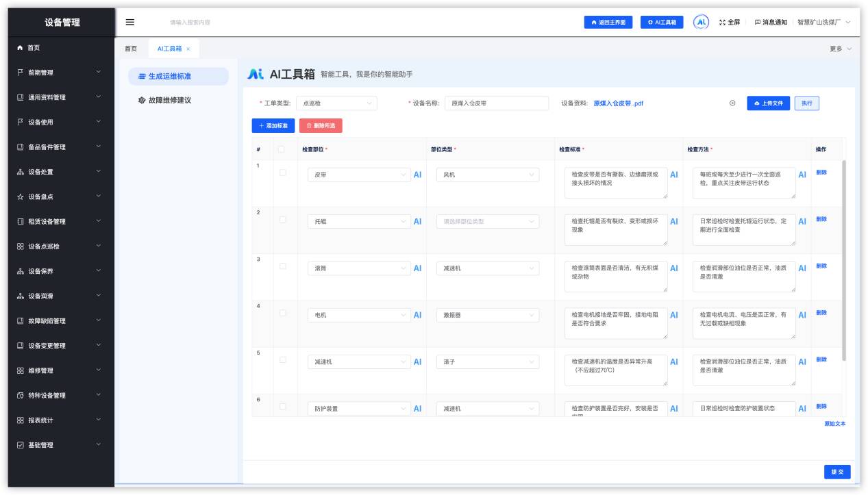868x495 pixels.
Task: Check the checkbox for the 防护装置 row
Action: coord(283,406)
